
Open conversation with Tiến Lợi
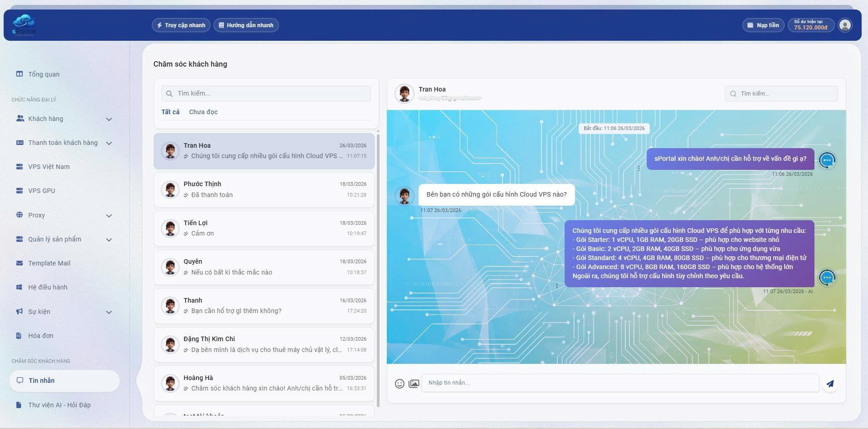coord(264,228)
